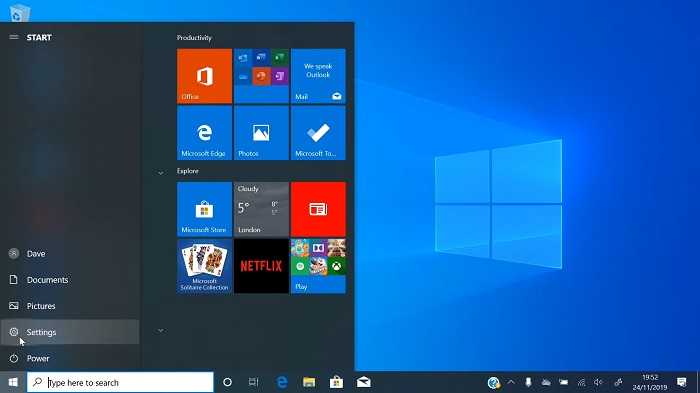Click the Get Help tray icon

coord(493,383)
